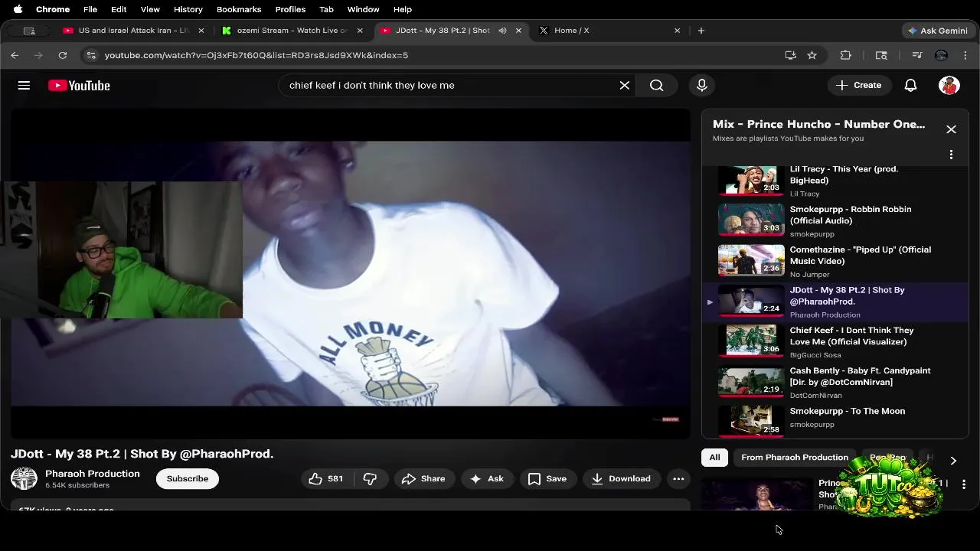This screenshot has width=980, height=551.
Task: Select the All filter chip
Action: (714, 458)
